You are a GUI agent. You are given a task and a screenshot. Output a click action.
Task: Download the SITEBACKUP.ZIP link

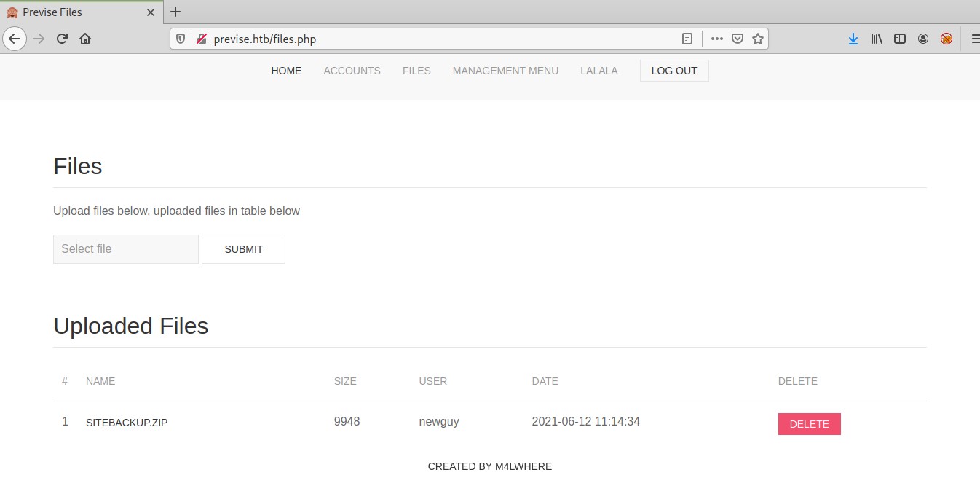click(127, 423)
